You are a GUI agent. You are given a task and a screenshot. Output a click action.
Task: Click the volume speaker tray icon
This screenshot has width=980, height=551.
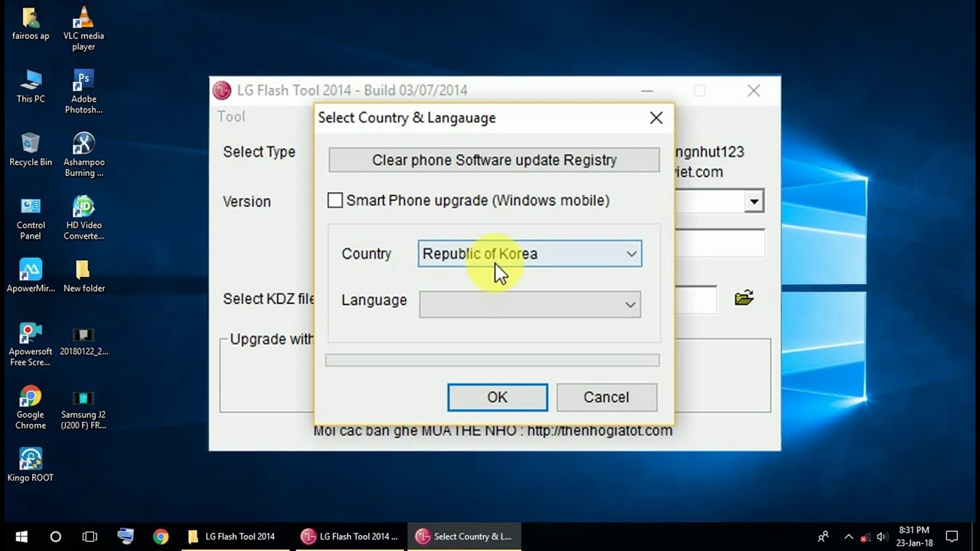[881, 536]
